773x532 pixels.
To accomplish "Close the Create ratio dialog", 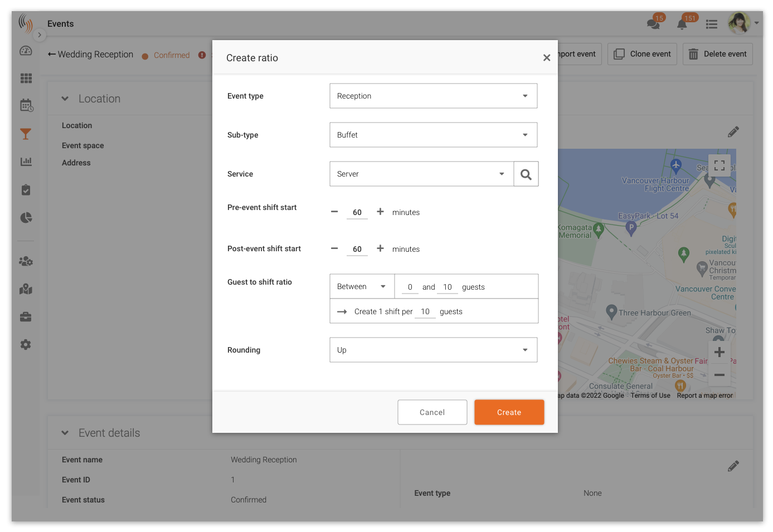I will click(x=547, y=58).
